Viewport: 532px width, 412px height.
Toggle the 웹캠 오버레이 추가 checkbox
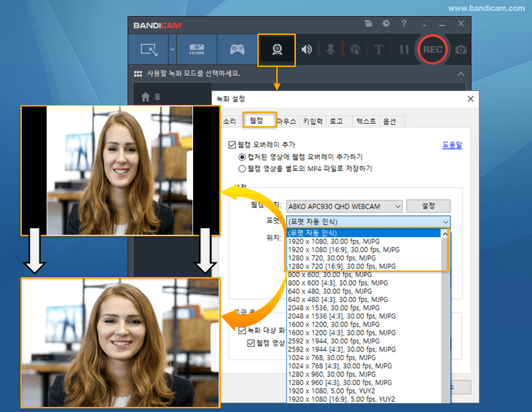(232, 145)
